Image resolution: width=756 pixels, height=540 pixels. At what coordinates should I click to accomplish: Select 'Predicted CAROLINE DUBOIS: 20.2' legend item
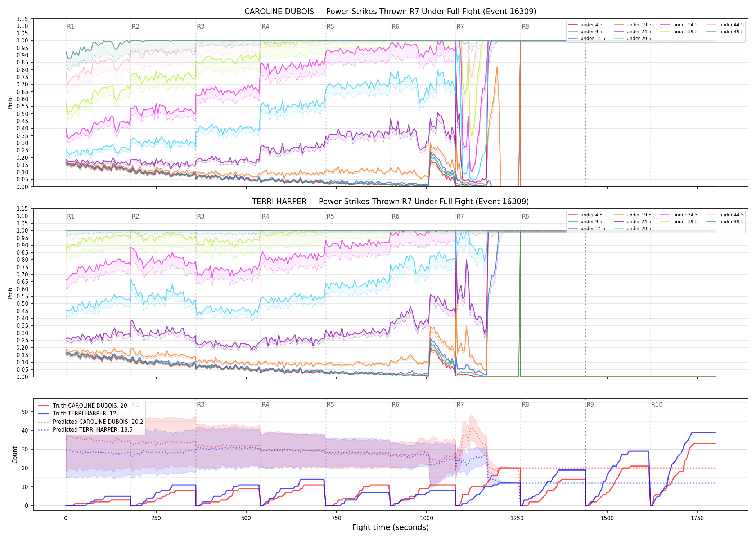(90, 422)
